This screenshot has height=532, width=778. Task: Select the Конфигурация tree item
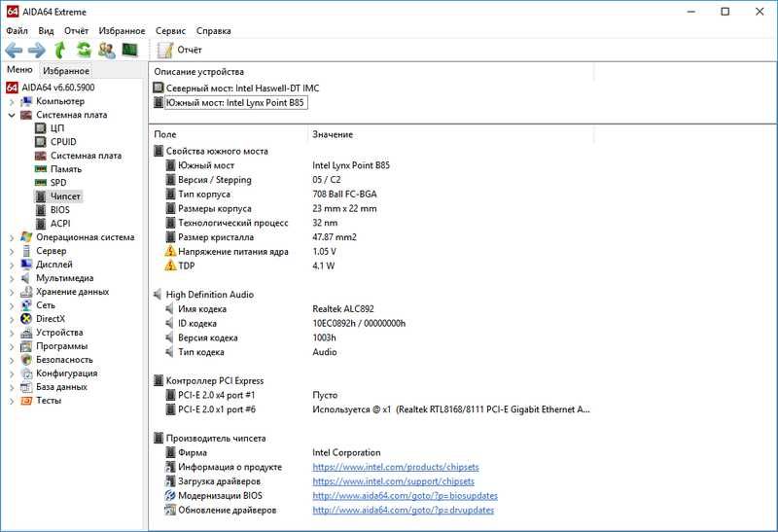(66, 373)
